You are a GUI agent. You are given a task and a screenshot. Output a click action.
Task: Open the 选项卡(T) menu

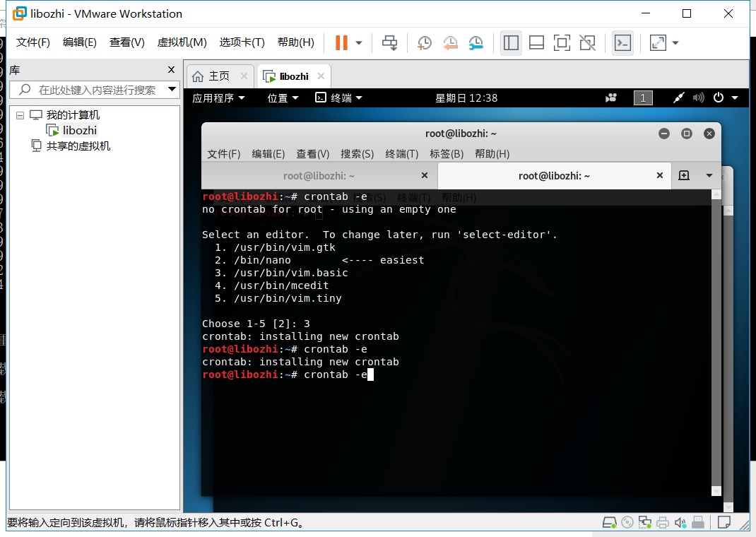pyautogui.click(x=242, y=42)
